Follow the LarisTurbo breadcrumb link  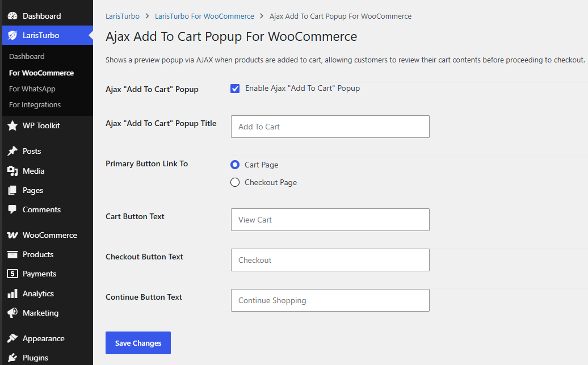(x=123, y=16)
